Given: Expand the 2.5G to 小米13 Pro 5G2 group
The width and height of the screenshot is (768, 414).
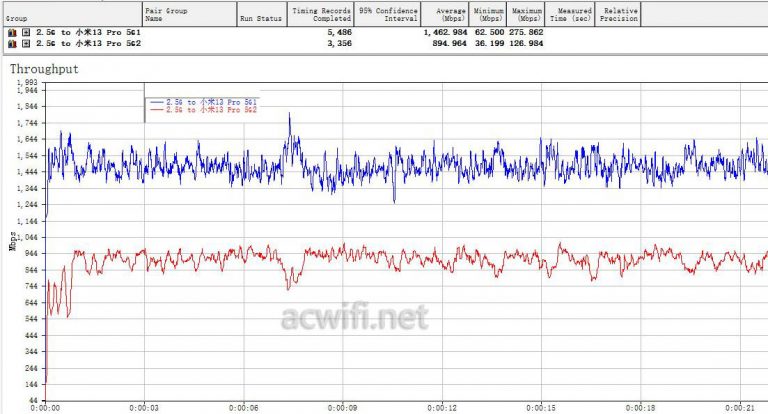Looking at the screenshot, I should (25, 43).
